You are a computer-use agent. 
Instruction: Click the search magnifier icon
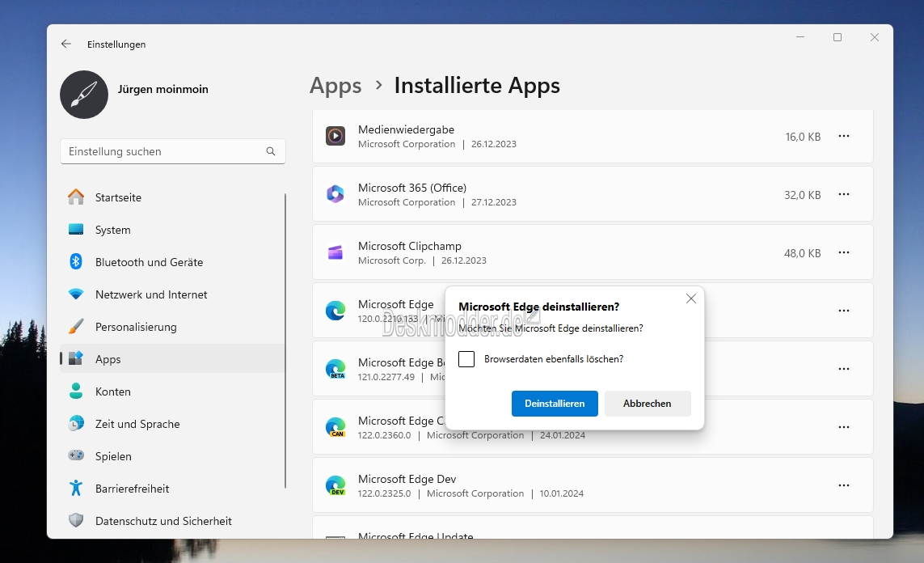point(271,151)
